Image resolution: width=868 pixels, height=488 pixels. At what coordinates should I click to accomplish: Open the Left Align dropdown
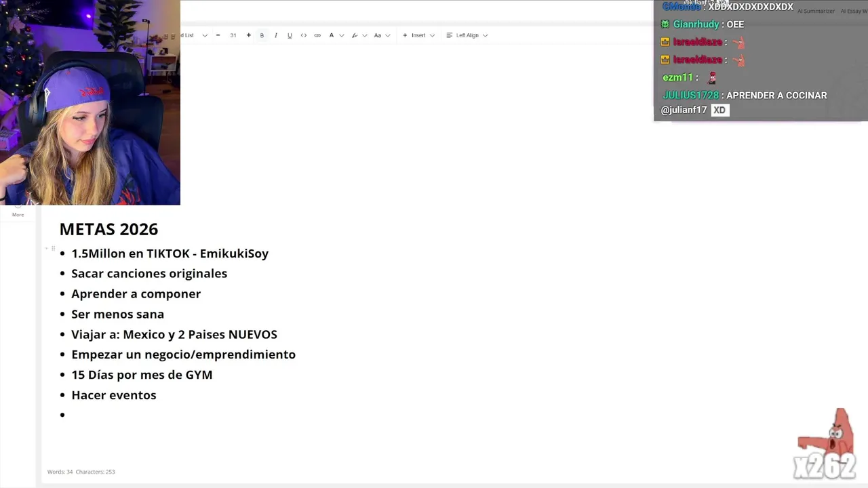467,35
